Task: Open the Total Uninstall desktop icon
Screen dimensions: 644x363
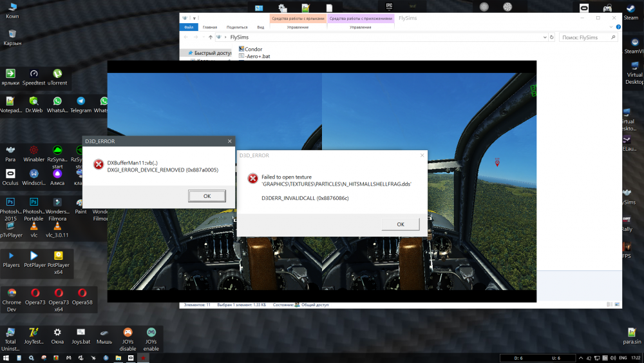Action: [x=10, y=339]
